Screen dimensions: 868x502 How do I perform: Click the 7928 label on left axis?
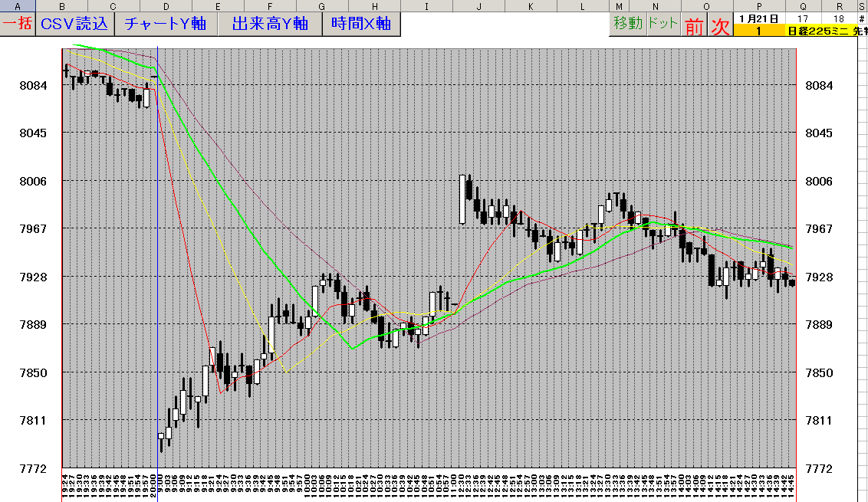(x=33, y=277)
